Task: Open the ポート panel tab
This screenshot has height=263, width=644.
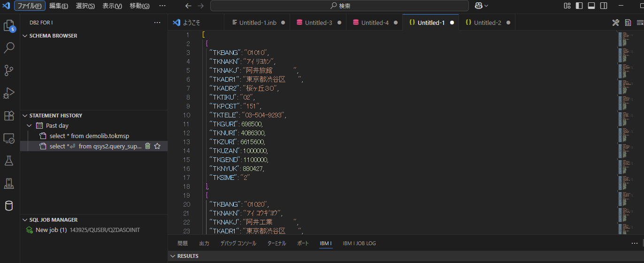Action: (x=303, y=243)
